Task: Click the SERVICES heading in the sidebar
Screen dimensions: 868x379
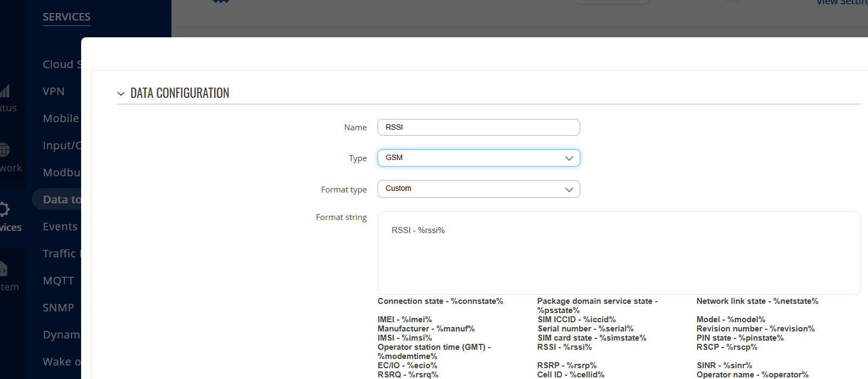Action: (x=67, y=17)
